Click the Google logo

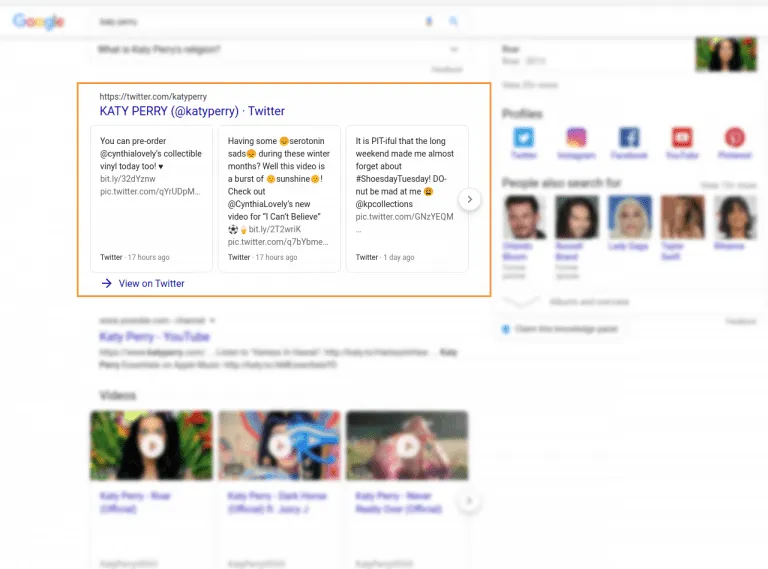(x=38, y=21)
